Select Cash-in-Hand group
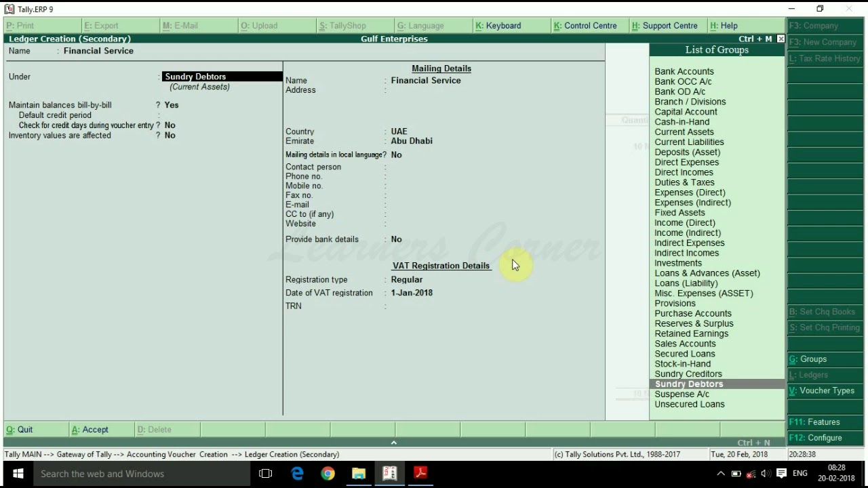Viewport: 868px width, 488px height. pos(682,122)
